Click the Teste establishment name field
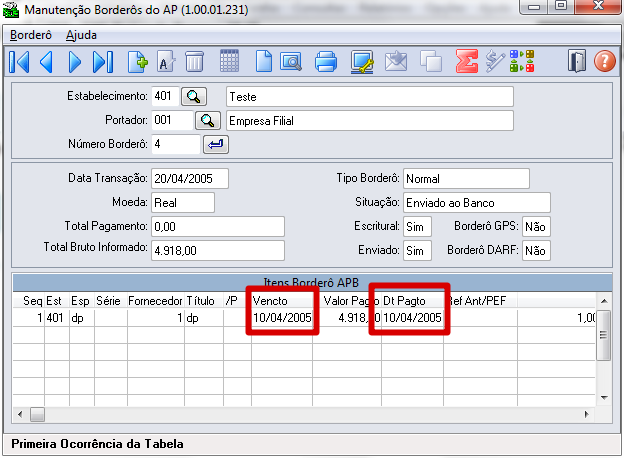This screenshot has width=624, height=458. click(370, 97)
